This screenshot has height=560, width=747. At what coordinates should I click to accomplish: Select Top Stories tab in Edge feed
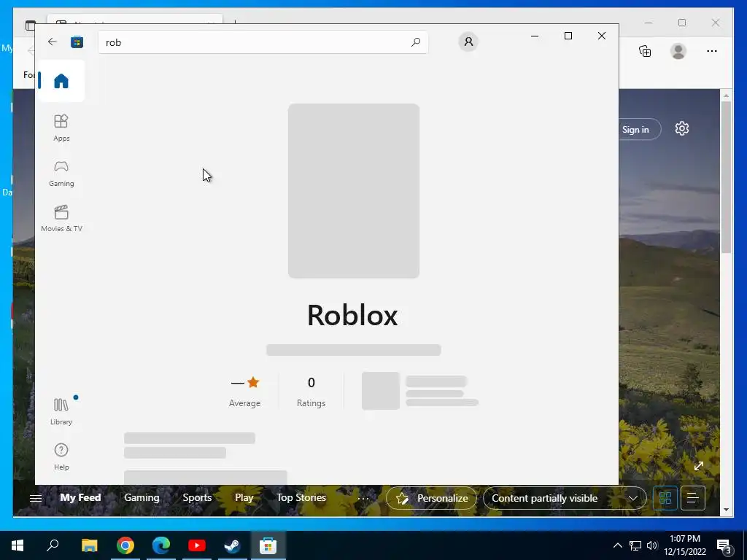(301, 497)
